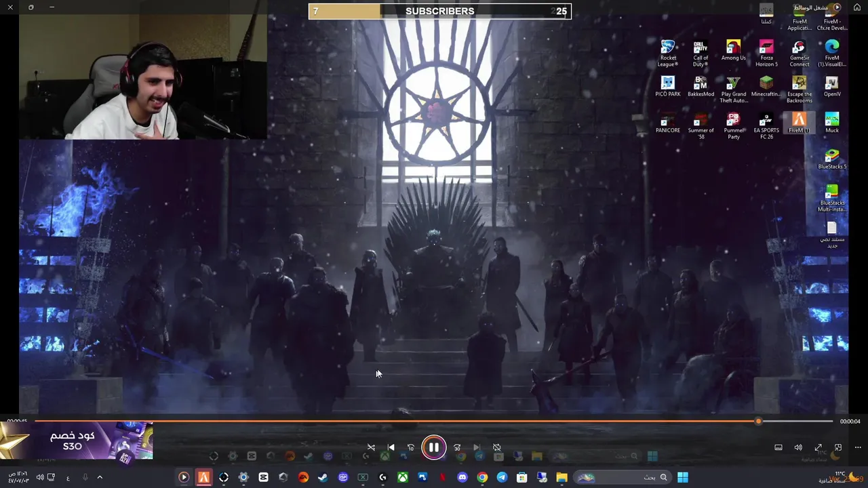Select the PICO PARK desktop icon
The width and height of the screenshot is (868, 488).
click(668, 87)
